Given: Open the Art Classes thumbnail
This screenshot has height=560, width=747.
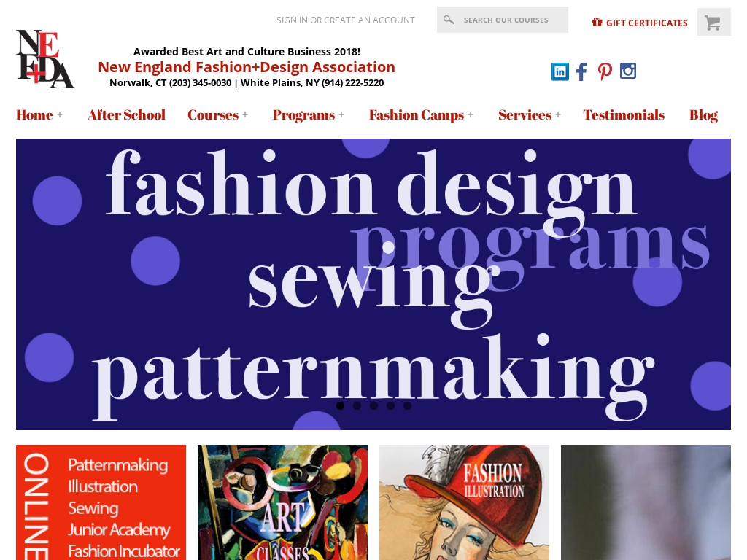Looking at the screenshot, I should coord(282,502).
